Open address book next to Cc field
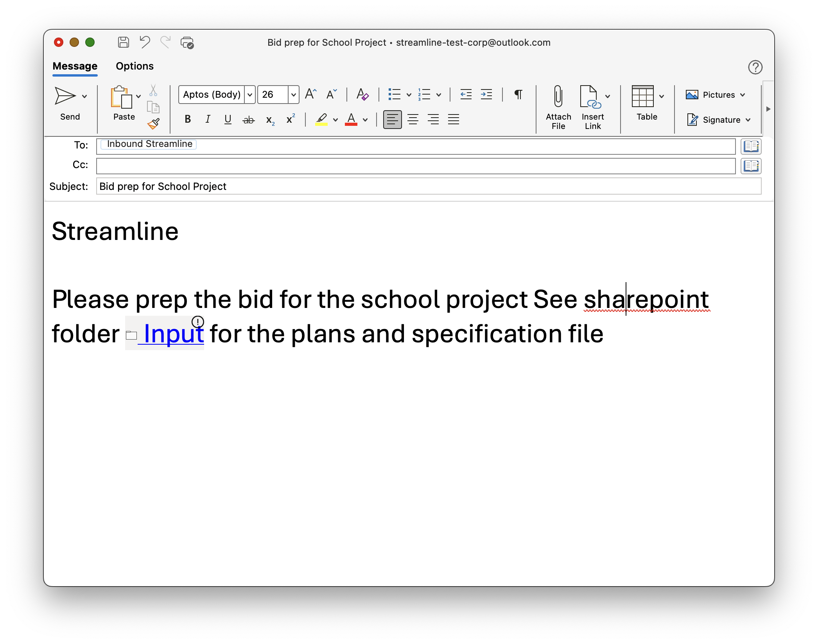Screen dimensions: 818x644 point(751,166)
